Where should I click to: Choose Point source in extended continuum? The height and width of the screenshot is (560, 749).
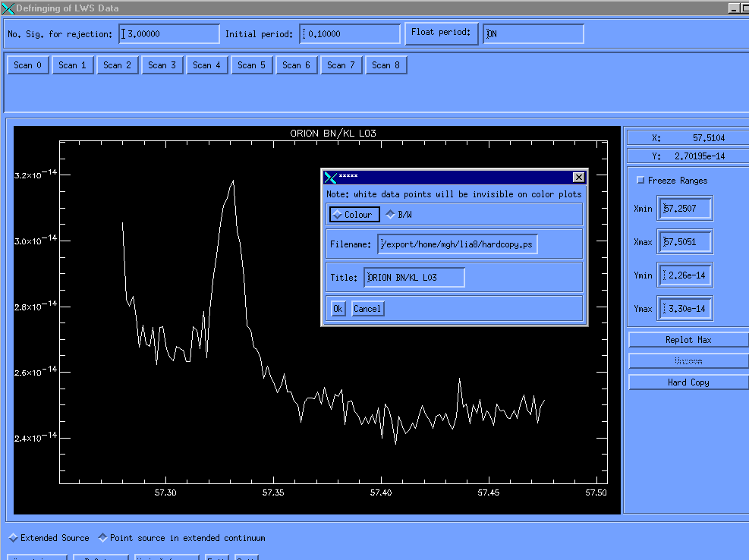[103, 538]
